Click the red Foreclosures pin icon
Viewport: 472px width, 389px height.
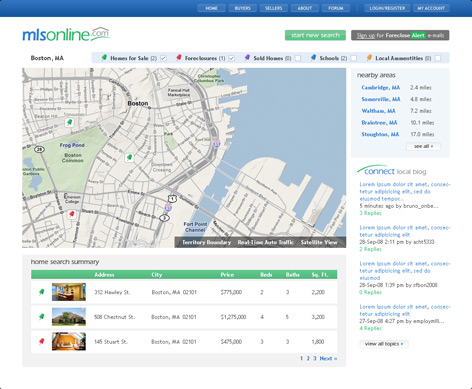179,58
